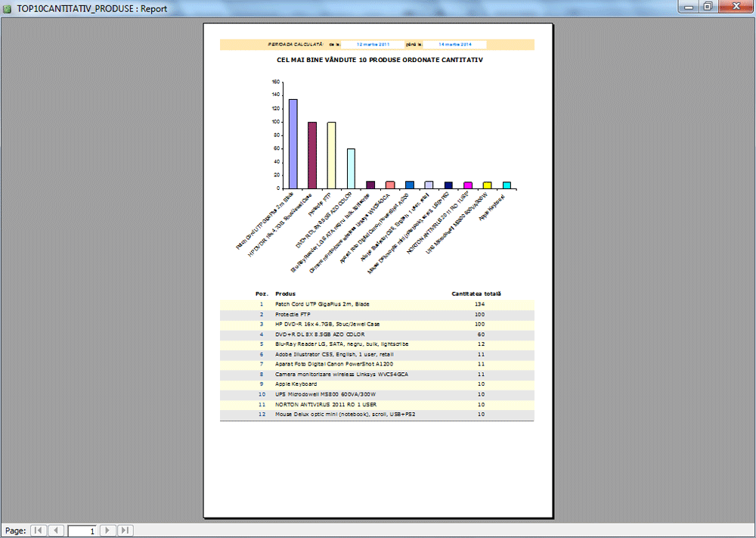Click the 'Poz.' column header
756x538 pixels.
point(262,294)
